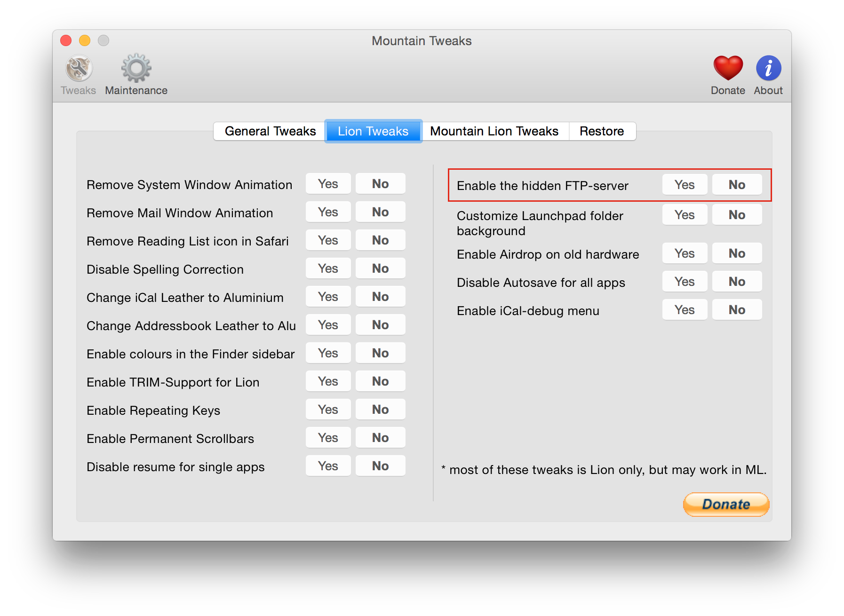
Task: Click No for Enable iCal-debug menu
Action: 737,310
